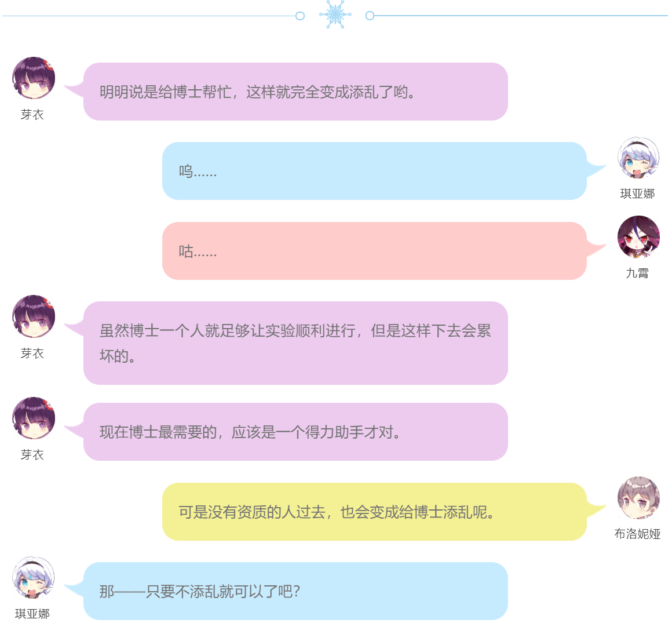The width and height of the screenshot is (672, 623).
Task: Select the bubble starting 明明说是给博士帮忙
Action: 295,92
